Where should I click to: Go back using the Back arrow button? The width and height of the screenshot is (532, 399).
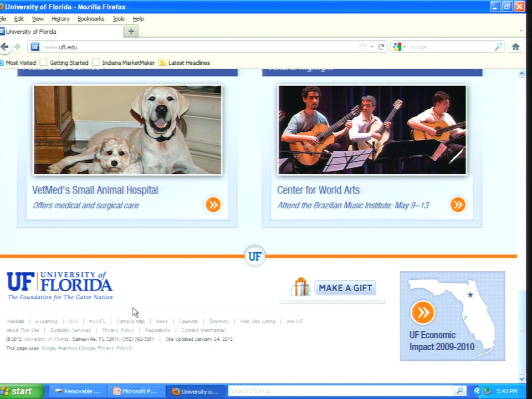tap(5, 47)
